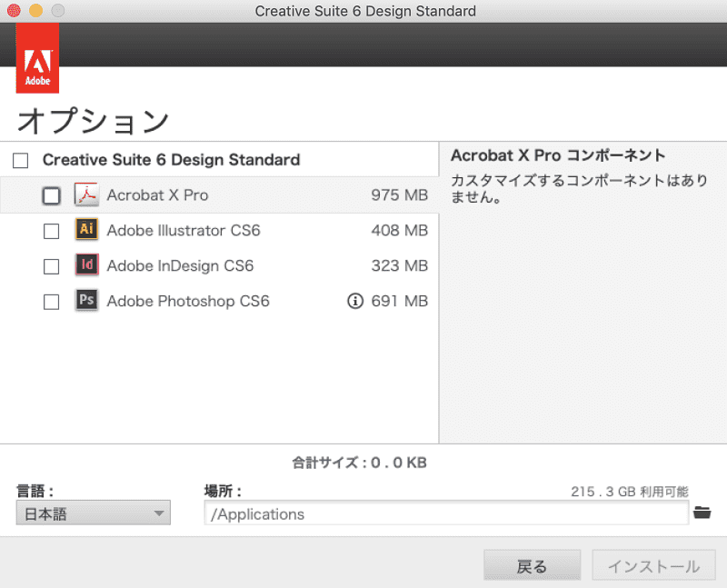Click the 場所 label
The width and height of the screenshot is (727, 588).
pos(223,491)
